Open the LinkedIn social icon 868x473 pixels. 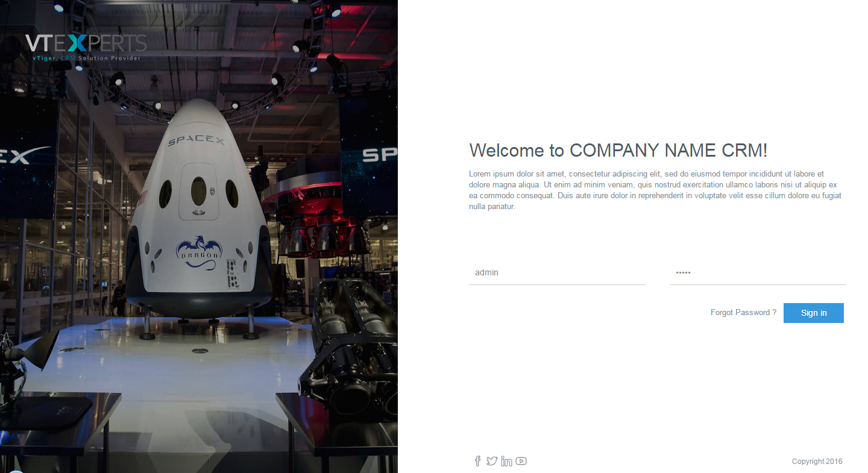coord(506,461)
